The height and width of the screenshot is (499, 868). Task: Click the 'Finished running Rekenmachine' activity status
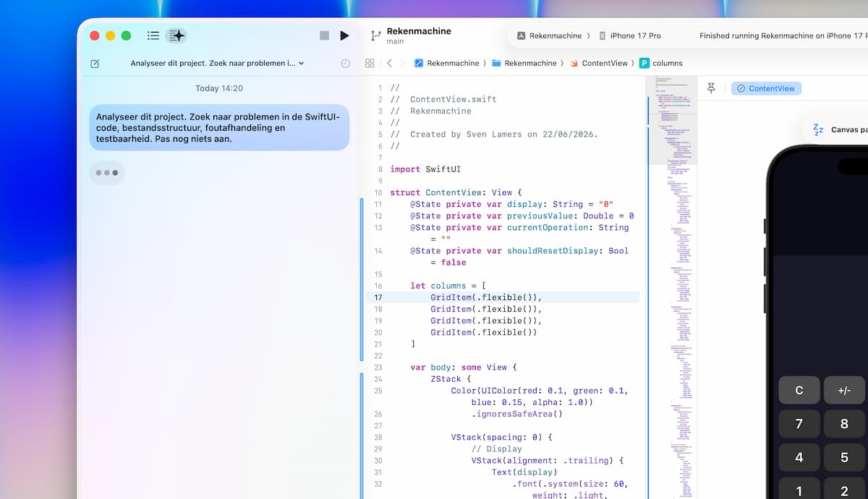pyautogui.click(x=783, y=35)
